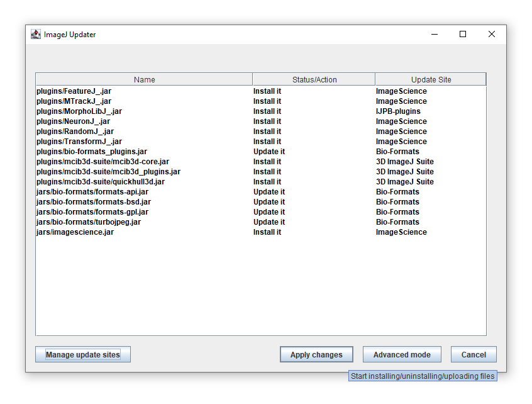Click 3D ImageJ Suite for mcib3d-core.jar
This screenshot has height=404, width=532.
(405, 162)
